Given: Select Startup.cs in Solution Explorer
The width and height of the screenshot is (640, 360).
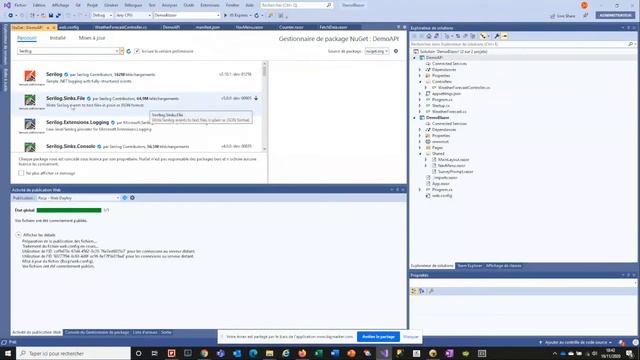Looking at the screenshot, I should coord(440,106).
